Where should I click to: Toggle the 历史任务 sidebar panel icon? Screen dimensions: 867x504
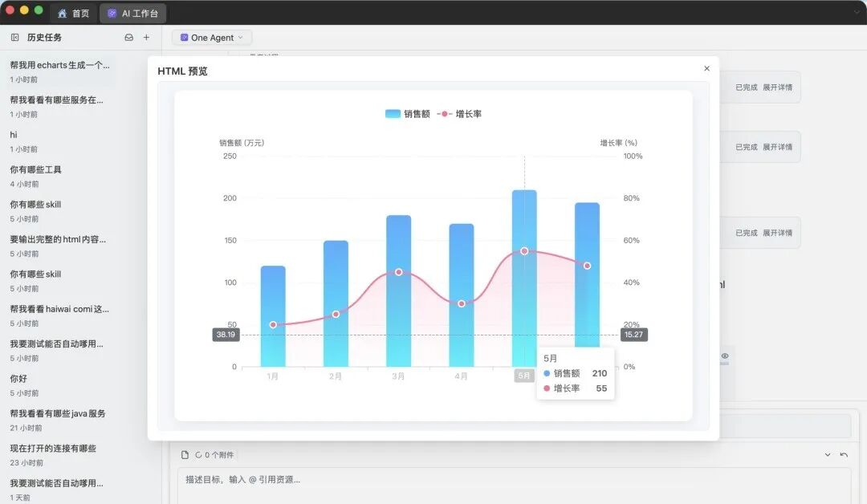(15, 38)
